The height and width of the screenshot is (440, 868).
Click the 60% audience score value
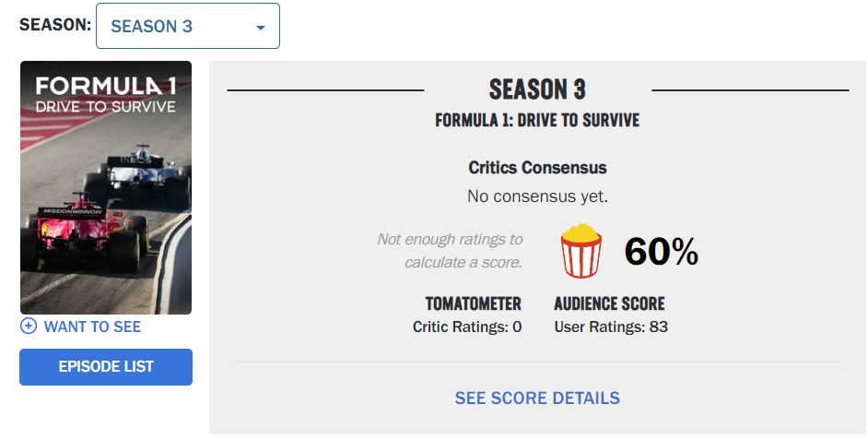tap(661, 251)
